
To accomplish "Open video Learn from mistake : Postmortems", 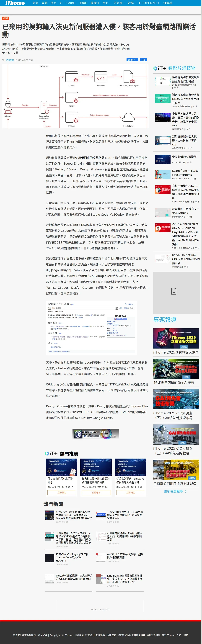I will click(185, 173).
